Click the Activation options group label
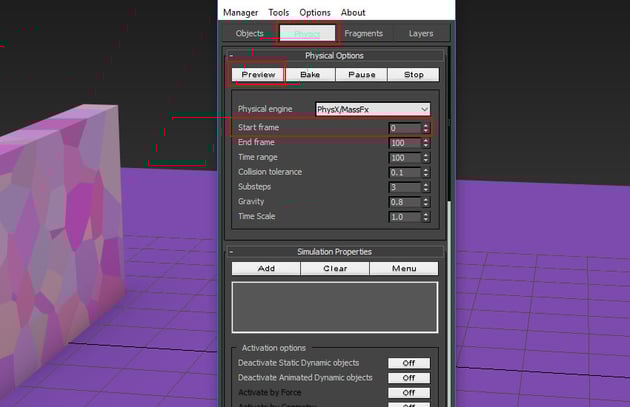The height and width of the screenshot is (407, 630). pos(274,348)
